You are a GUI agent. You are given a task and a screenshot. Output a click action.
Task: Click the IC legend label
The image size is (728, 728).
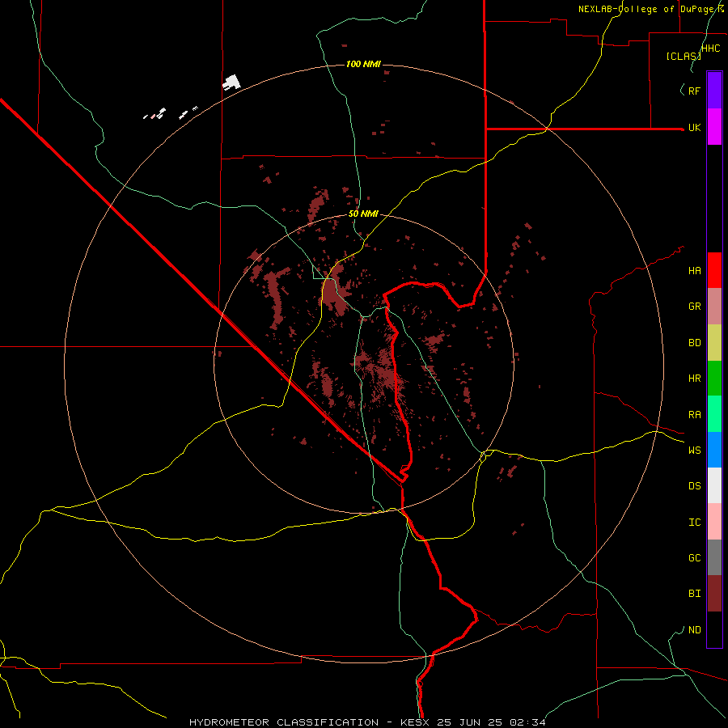tap(694, 523)
